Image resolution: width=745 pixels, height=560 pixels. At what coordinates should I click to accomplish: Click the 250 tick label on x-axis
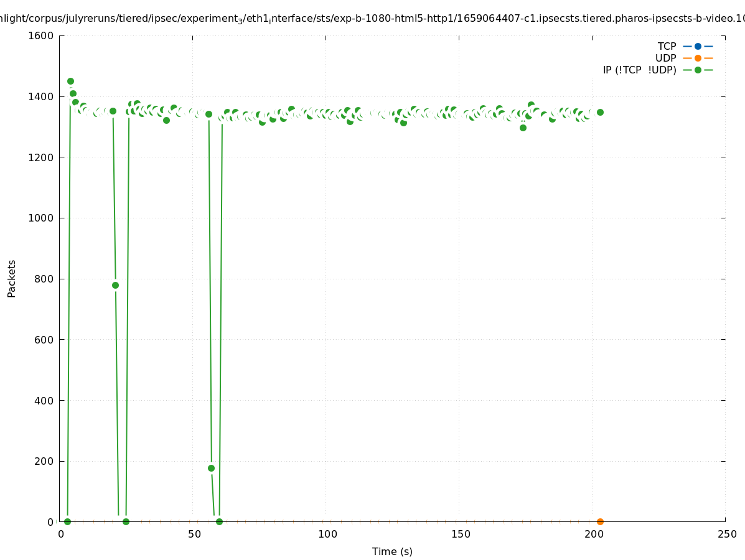(x=727, y=534)
